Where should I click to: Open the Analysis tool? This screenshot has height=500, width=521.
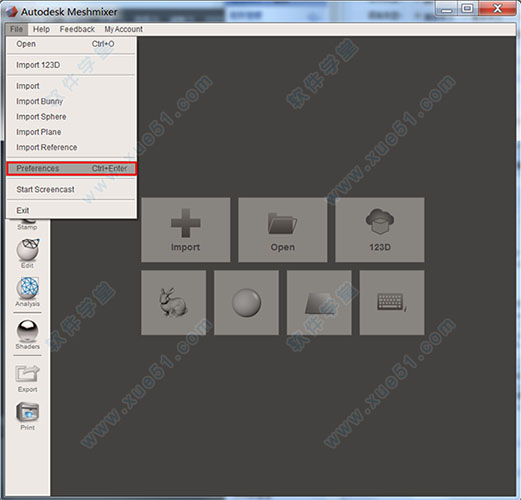[x=28, y=291]
